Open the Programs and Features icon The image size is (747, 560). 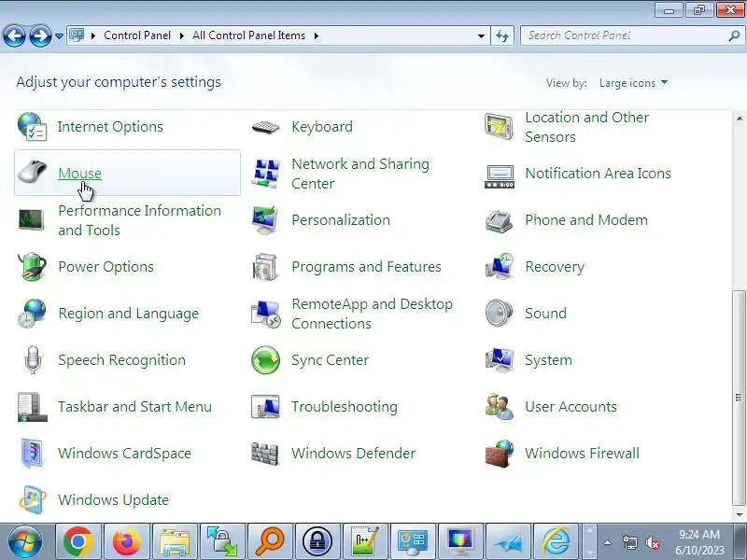pyautogui.click(x=265, y=267)
